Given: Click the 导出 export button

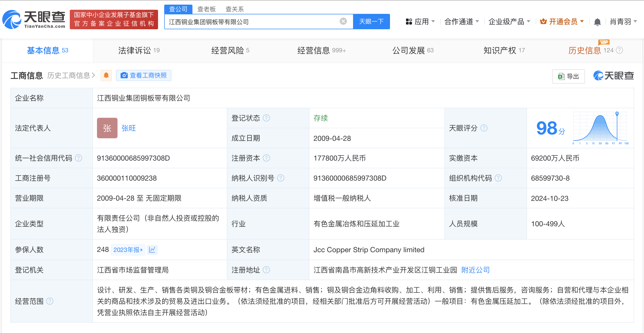Looking at the screenshot, I should coord(569,76).
